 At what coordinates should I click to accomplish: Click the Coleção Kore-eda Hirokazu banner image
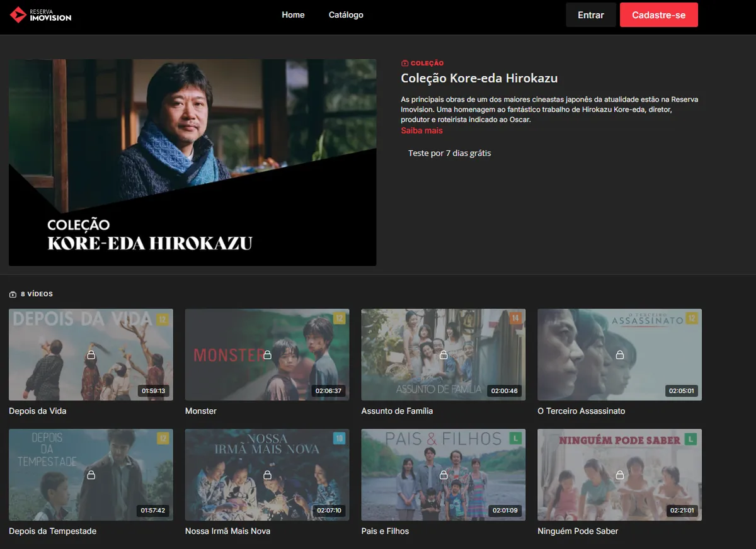pyautogui.click(x=193, y=162)
